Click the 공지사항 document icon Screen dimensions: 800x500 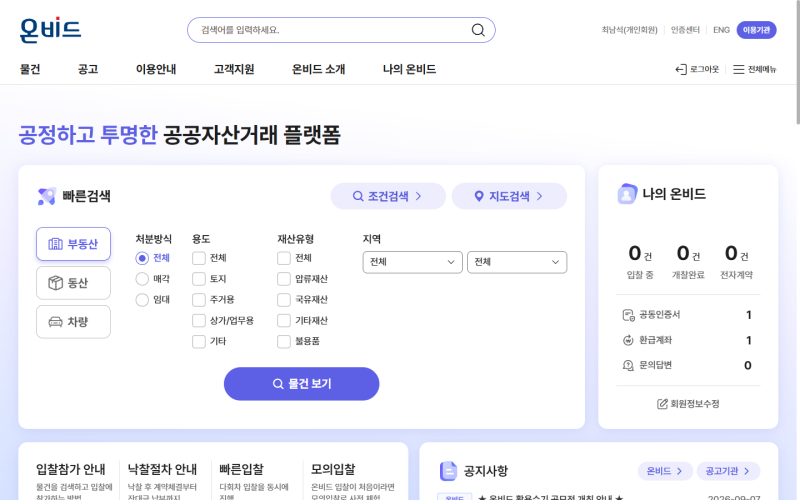[448, 471]
